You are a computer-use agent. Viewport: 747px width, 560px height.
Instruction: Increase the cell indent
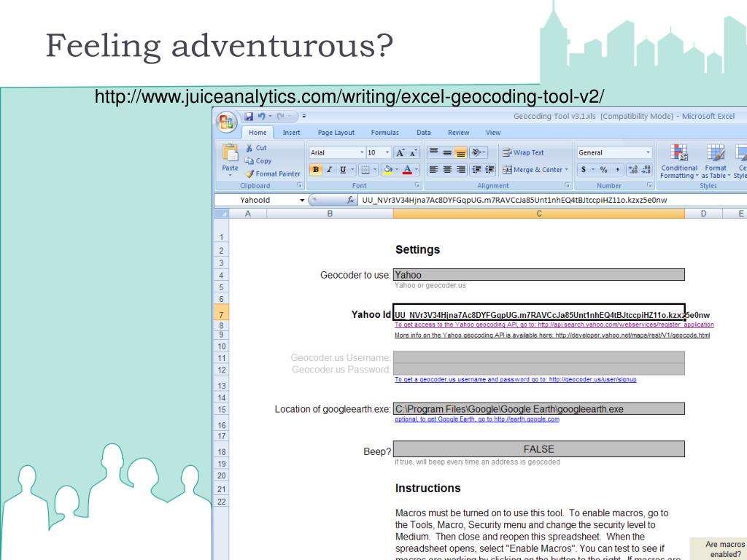click(x=489, y=169)
